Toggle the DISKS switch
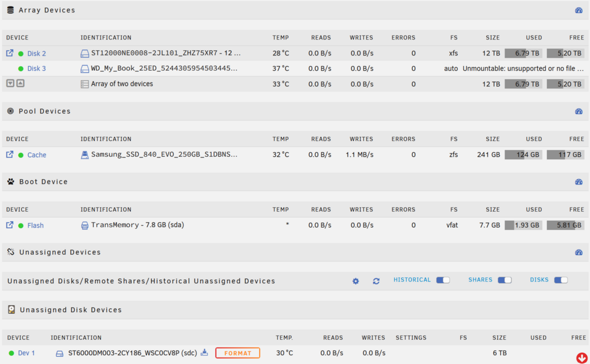Screen dimensions: 590x364 tap(560, 280)
